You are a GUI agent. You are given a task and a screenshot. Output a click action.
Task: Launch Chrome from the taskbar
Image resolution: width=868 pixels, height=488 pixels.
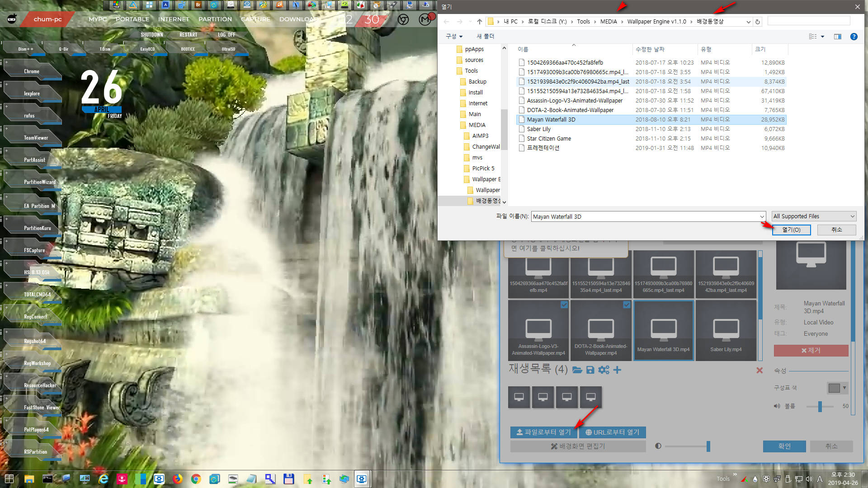pyautogui.click(x=196, y=479)
